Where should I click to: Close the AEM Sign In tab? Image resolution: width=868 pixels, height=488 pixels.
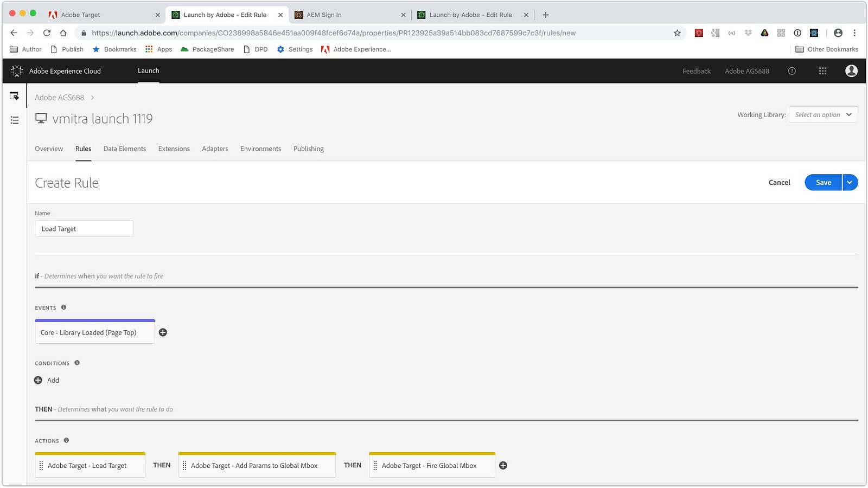pyautogui.click(x=403, y=15)
